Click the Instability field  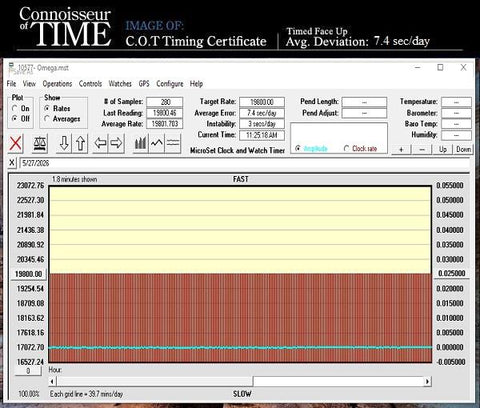[262, 124]
